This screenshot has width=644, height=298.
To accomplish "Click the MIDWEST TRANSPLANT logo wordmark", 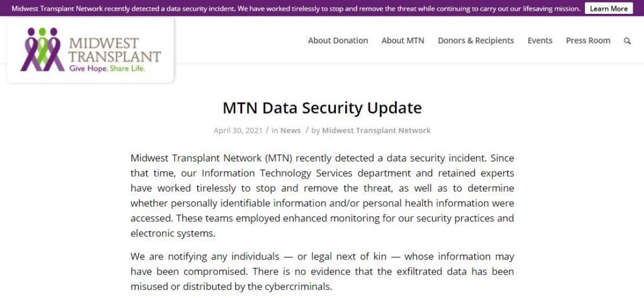I will coord(114,50).
